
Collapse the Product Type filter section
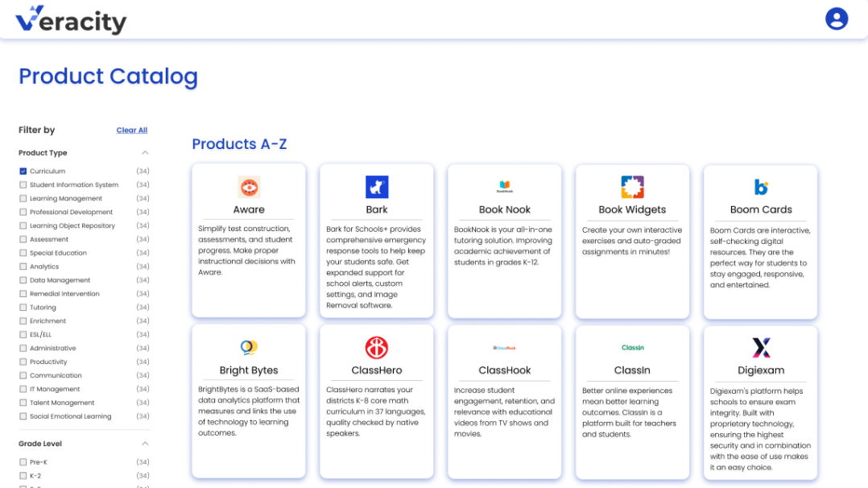click(145, 153)
